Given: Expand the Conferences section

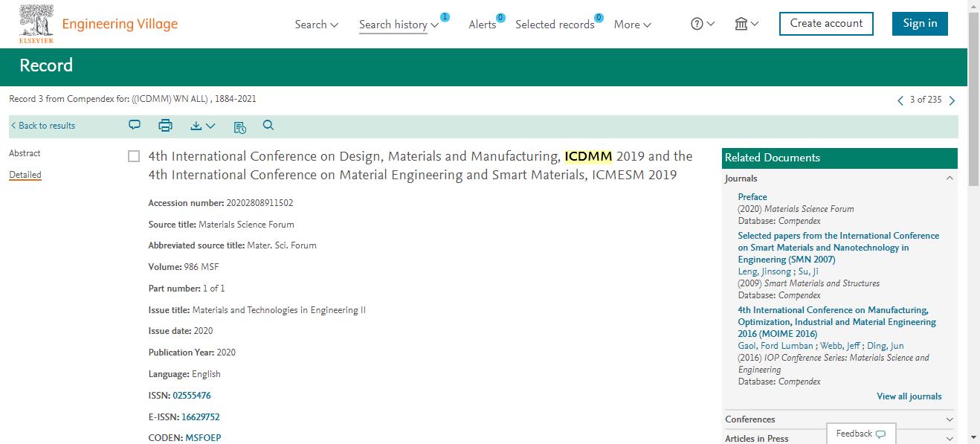Looking at the screenshot, I should (x=950, y=419).
